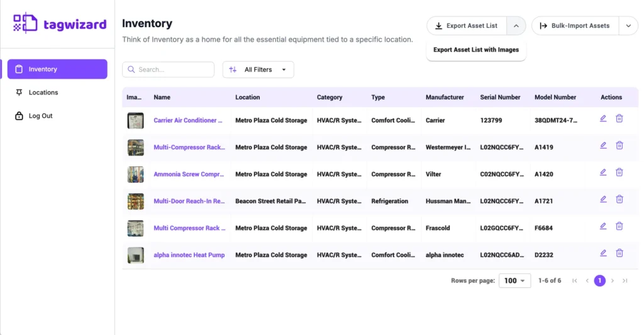Image resolution: width=644 pixels, height=335 pixels.
Task: Edit the Ammonia Screw Compressor asset
Action: pyautogui.click(x=603, y=173)
